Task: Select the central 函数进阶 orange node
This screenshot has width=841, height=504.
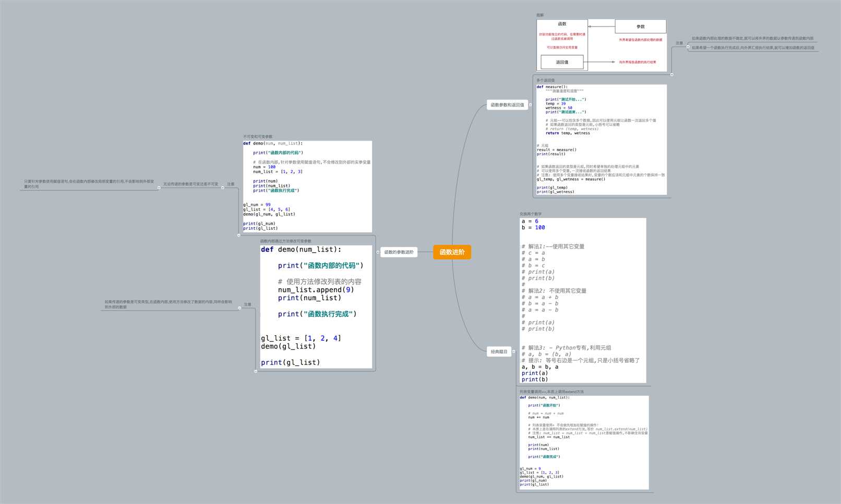Action: [452, 252]
